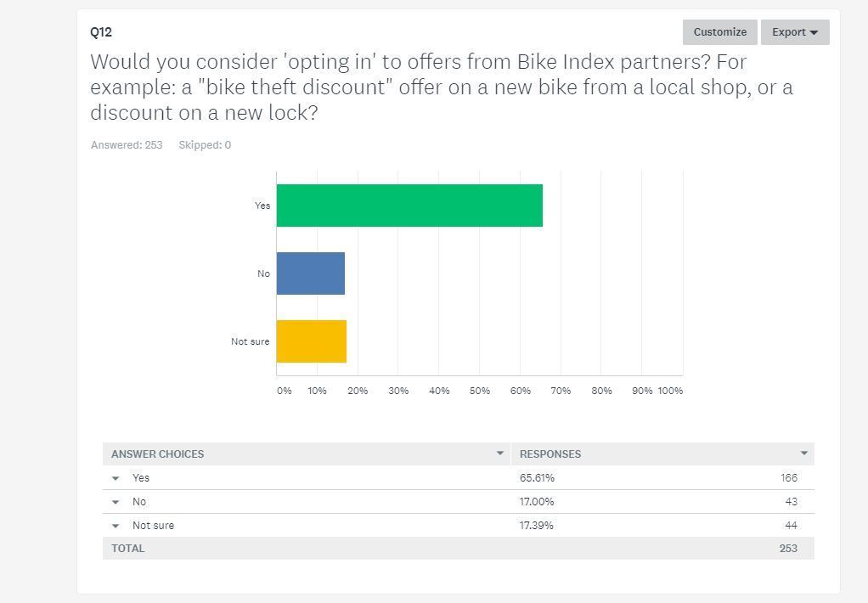The height and width of the screenshot is (603, 868).
Task: Sort by Answer Choices column arrow
Action: pos(500,454)
